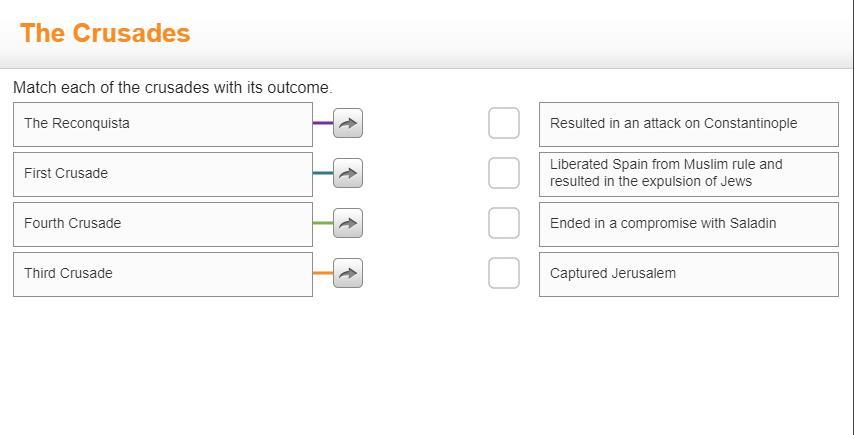This screenshot has height=435, width=854.
Task: Choose The Reconquista item
Action: click(163, 124)
